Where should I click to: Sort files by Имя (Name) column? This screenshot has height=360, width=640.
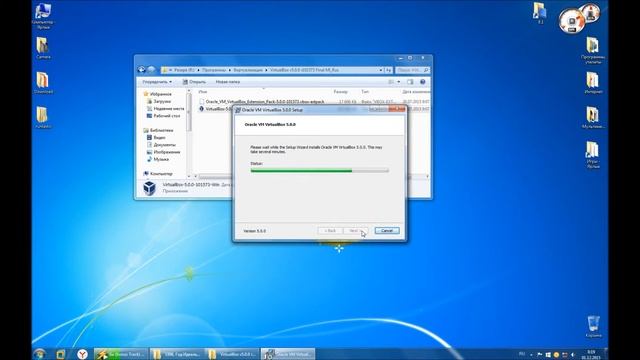click(203, 92)
